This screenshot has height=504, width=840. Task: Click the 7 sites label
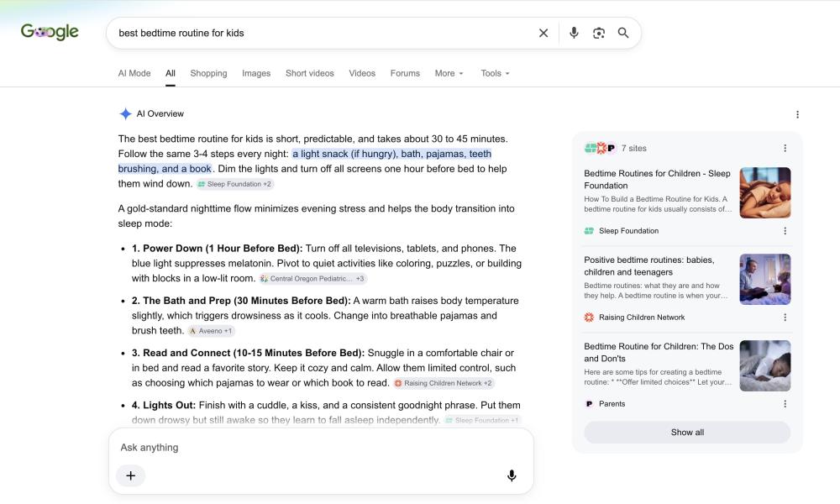pyautogui.click(x=633, y=149)
